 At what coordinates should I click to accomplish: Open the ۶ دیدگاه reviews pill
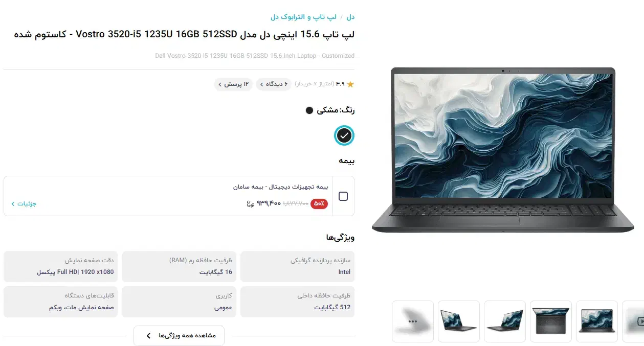click(x=274, y=84)
